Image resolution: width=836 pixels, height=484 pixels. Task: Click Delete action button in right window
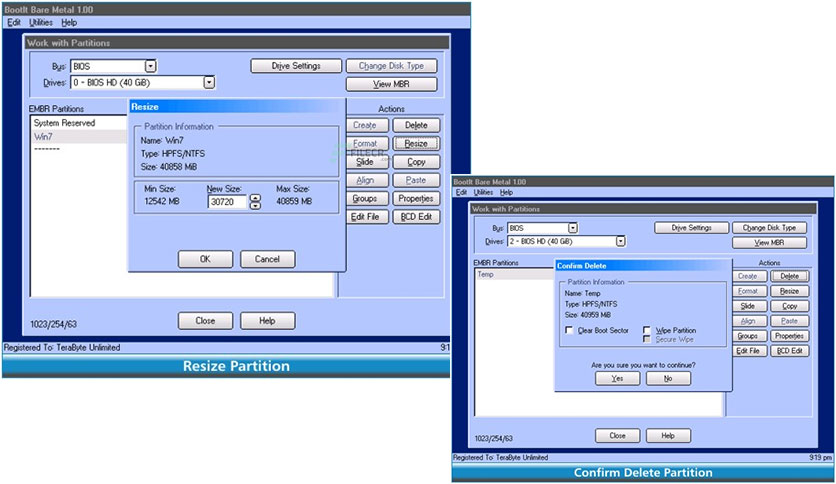790,276
